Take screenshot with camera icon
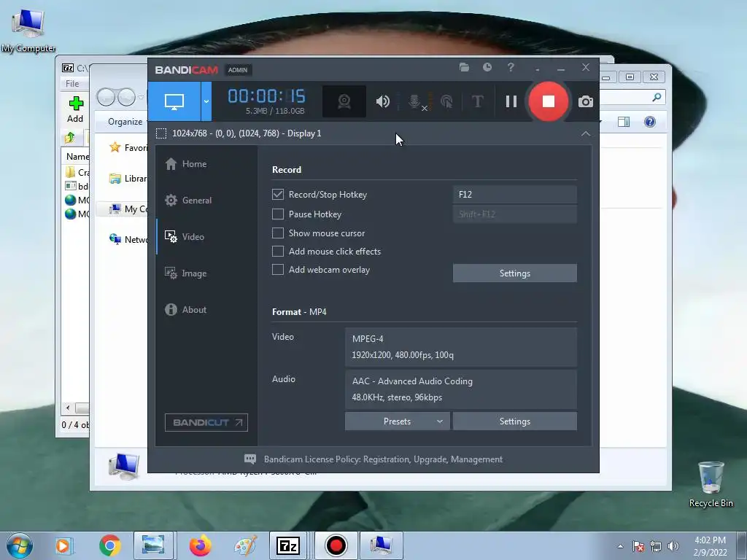Viewport: 747px width, 560px height. (586, 101)
